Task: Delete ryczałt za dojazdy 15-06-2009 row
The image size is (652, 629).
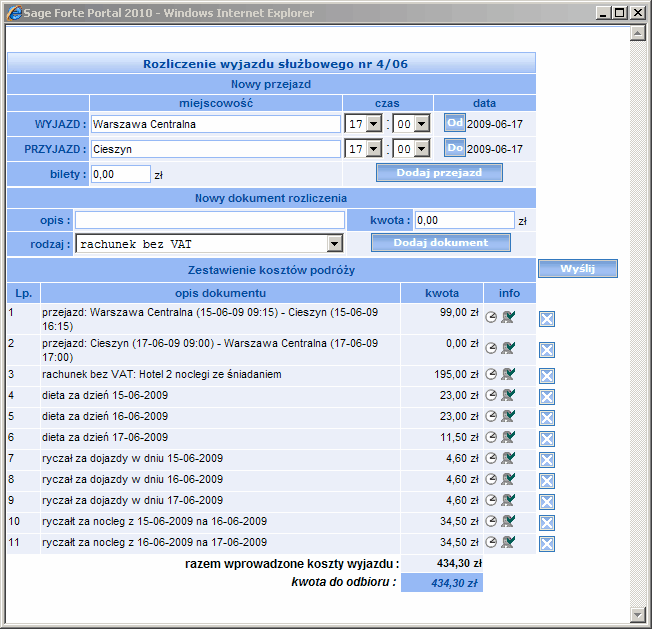Action: click(x=547, y=460)
